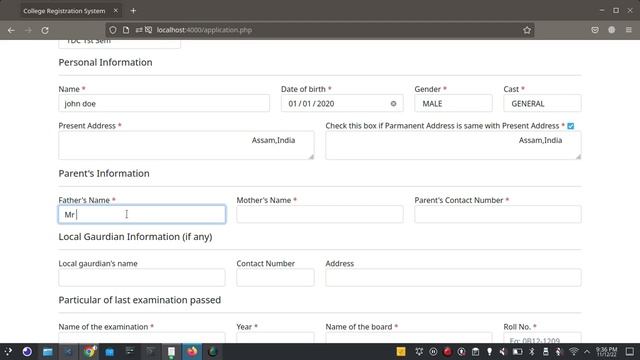
Task: Open the lightbulb tray icon
Action: [489, 351]
